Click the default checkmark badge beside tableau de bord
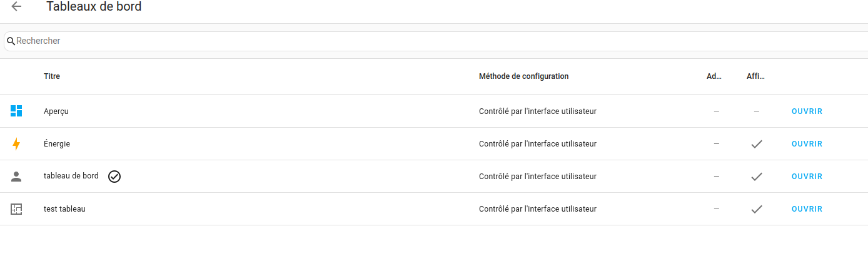The width and height of the screenshot is (868, 278). pyautogui.click(x=114, y=177)
